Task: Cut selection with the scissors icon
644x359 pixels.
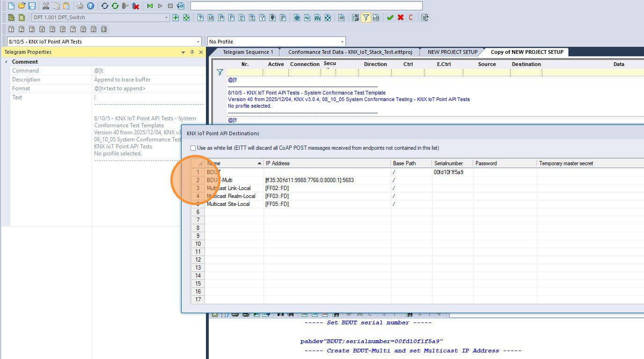Action: [x=46, y=6]
